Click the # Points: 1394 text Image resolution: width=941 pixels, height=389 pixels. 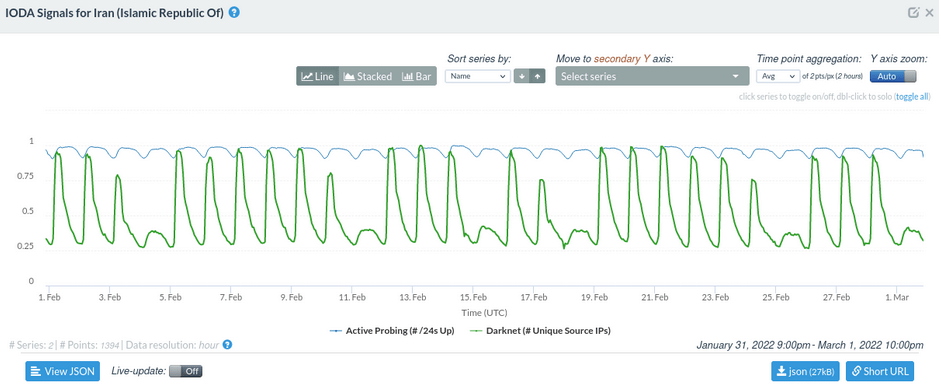point(90,345)
